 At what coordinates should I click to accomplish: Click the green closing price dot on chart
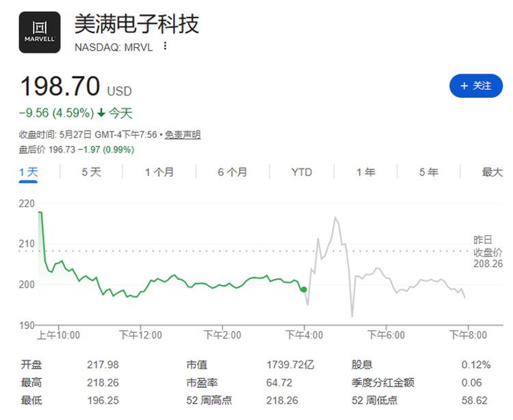304,289
